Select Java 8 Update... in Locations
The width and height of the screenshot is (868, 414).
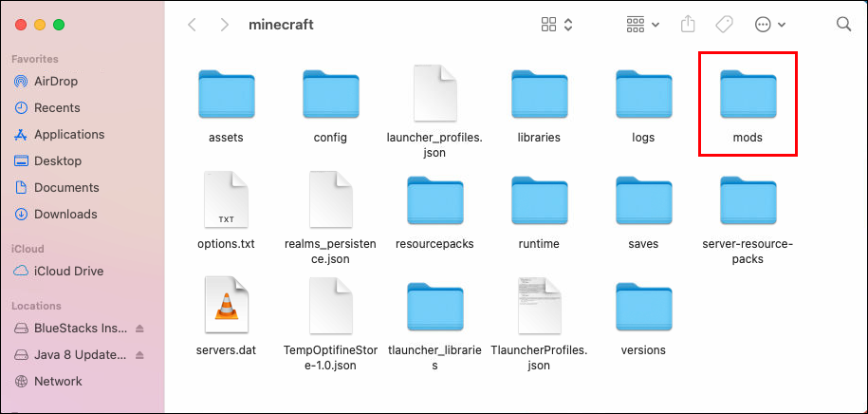[x=81, y=355]
